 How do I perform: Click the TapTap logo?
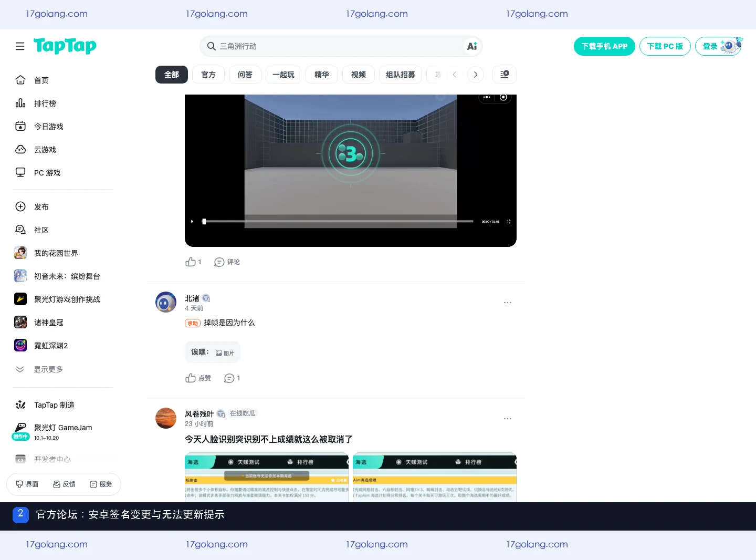(x=65, y=46)
